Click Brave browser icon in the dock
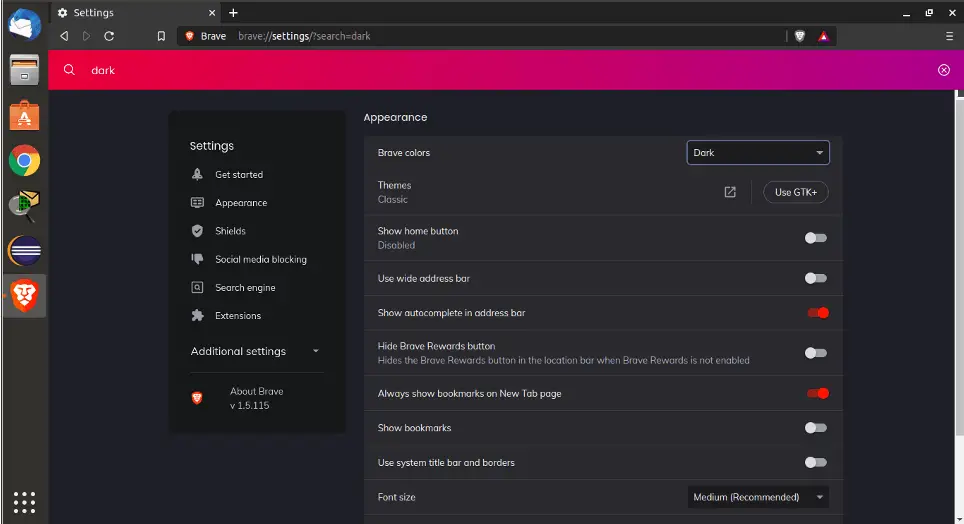The height and width of the screenshot is (524, 964). (25, 295)
